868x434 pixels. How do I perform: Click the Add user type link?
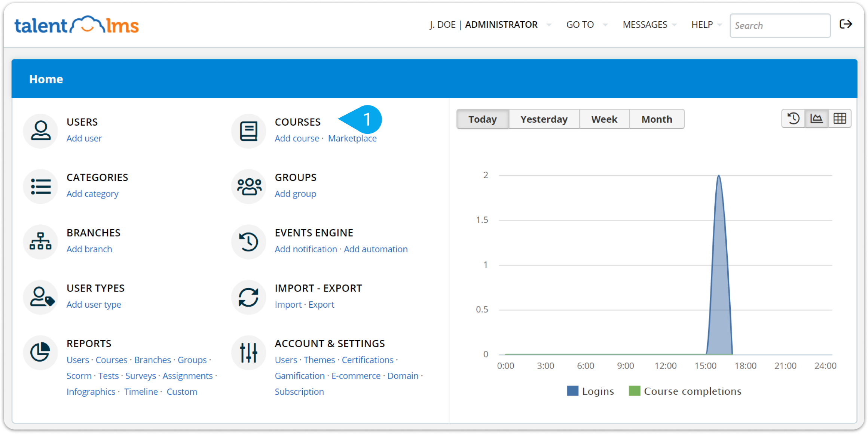point(94,304)
